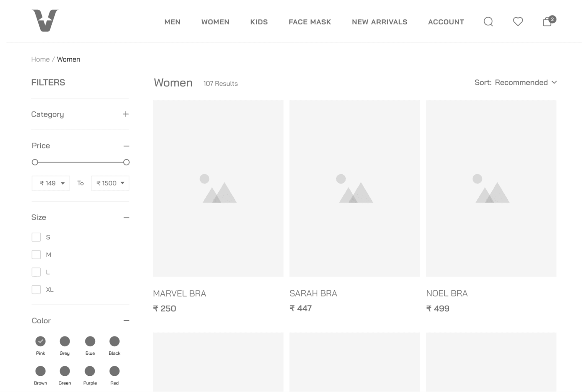Open minimum price ₹149 dropdown
Image resolution: width=588 pixels, height=392 pixels.
51,183
